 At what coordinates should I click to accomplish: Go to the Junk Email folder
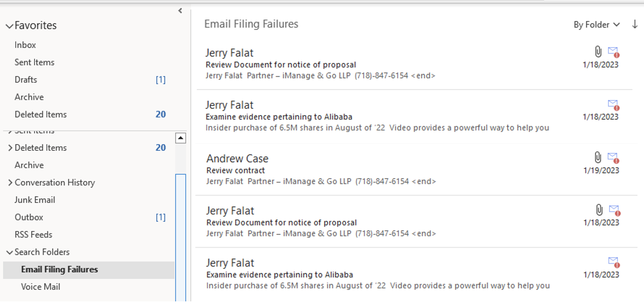[35, 200]
